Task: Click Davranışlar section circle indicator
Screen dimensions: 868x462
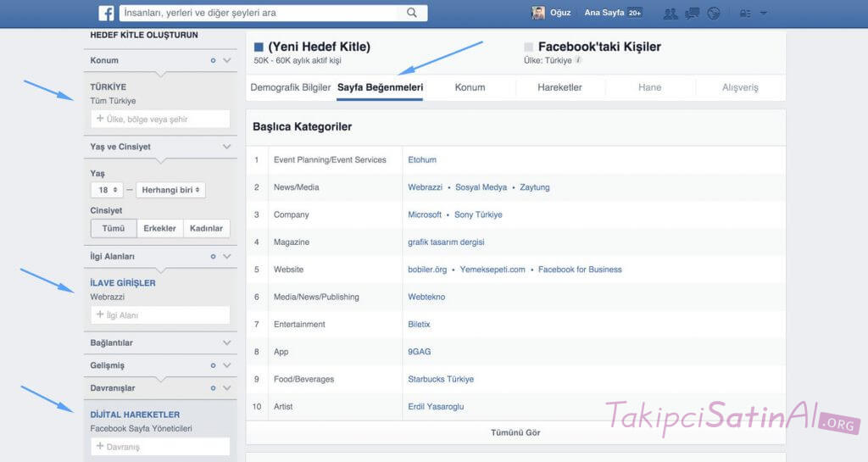Action: [213, 388]
